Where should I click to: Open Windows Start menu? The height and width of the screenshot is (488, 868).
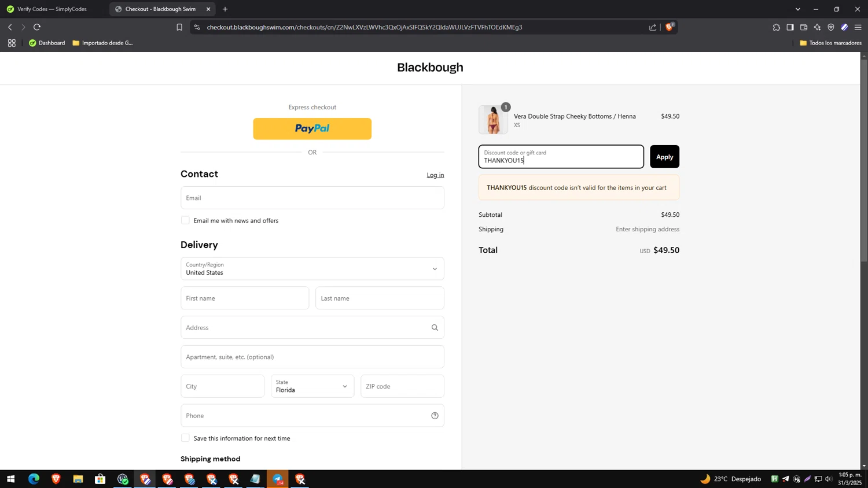pyautogui.click(x=10, y=479)
